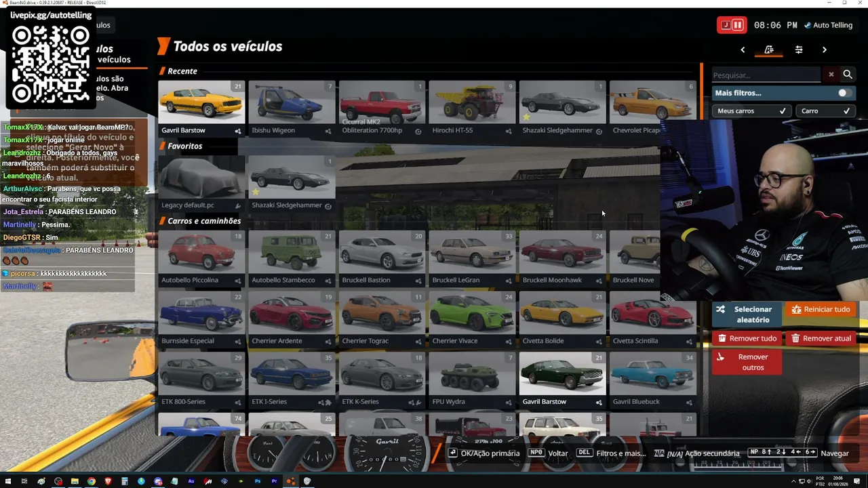Click the Remover atual button

(x=820, y=338)
